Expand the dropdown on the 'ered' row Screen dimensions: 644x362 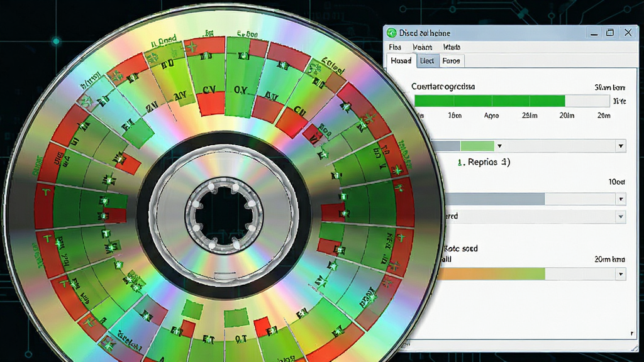(x=621, y=216)
